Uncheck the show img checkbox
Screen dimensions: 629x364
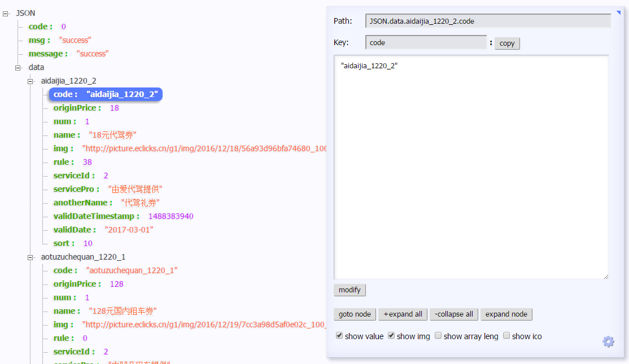coord(391,336)
